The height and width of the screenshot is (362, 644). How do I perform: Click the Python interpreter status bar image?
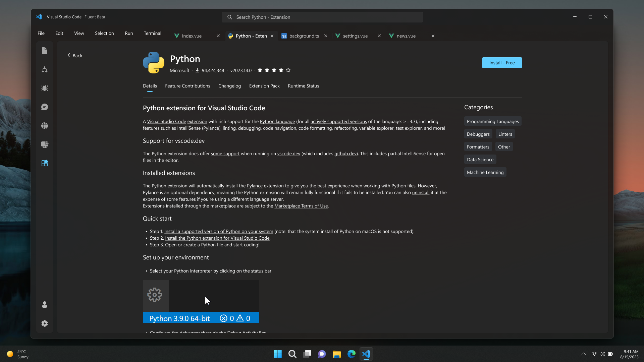[x=201, y=302]
